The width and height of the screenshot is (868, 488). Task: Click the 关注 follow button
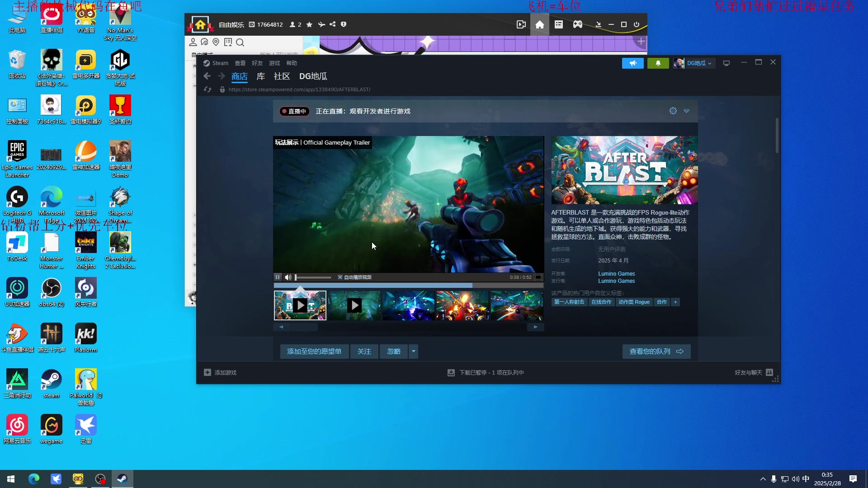364,352
